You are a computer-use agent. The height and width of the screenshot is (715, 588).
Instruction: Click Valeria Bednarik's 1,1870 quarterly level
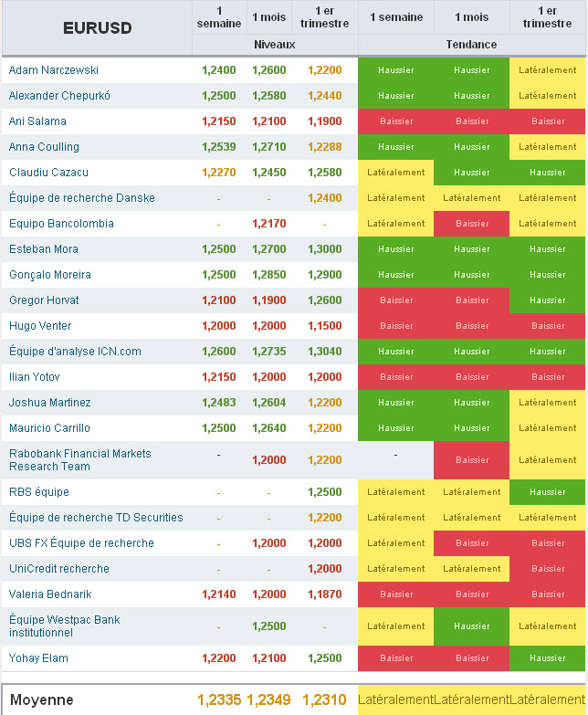324,594
